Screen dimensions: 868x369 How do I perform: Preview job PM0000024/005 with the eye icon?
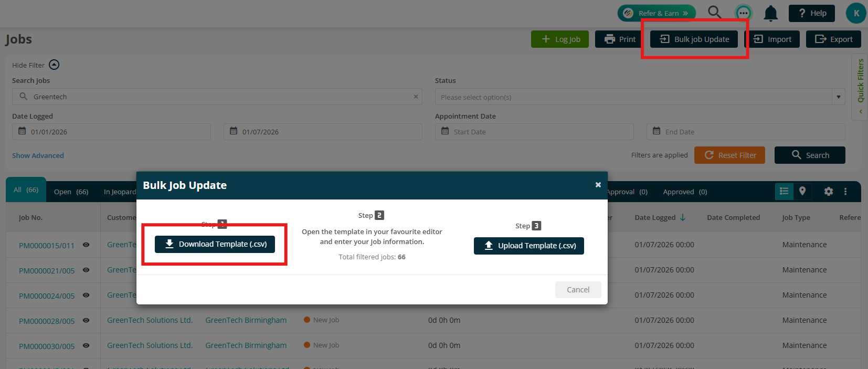point(86,295)
